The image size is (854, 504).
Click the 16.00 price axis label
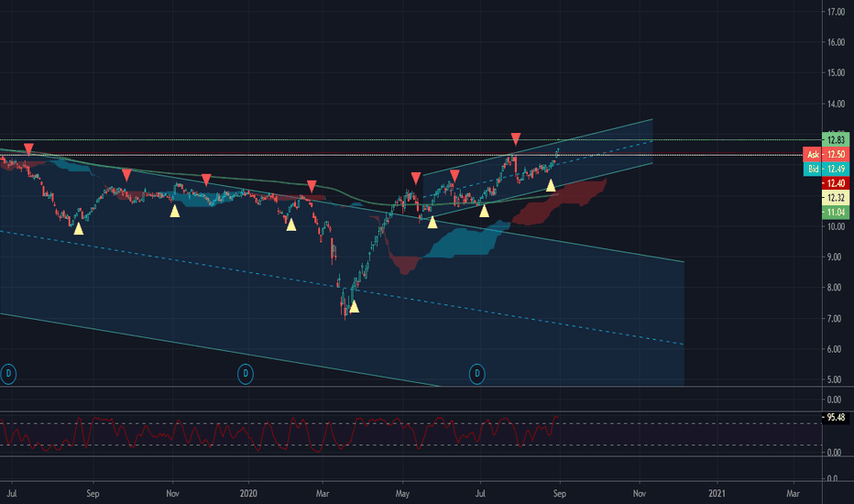coord(836,42)
